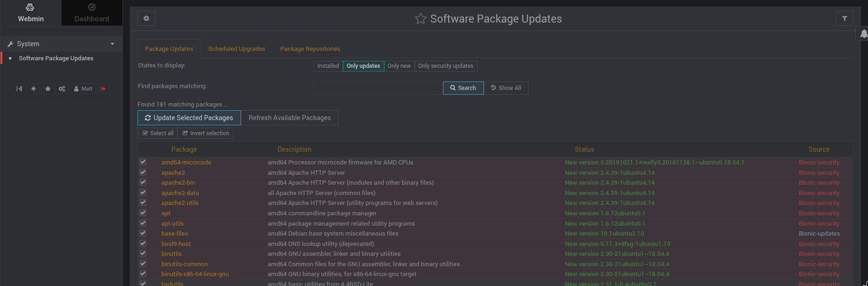
Task: Click the red logout icon
Action: point(103,89)
